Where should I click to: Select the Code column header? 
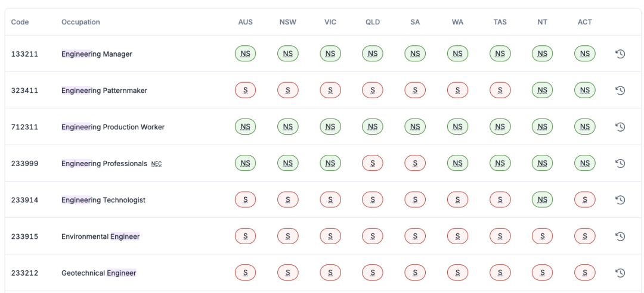(x=20, y=22)
